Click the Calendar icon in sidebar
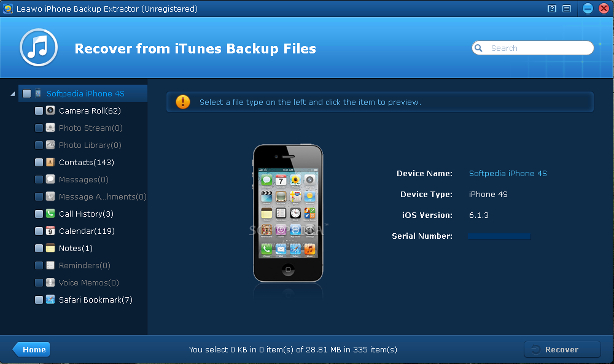This screenshot has width=614, height=364. click(50, 231)
